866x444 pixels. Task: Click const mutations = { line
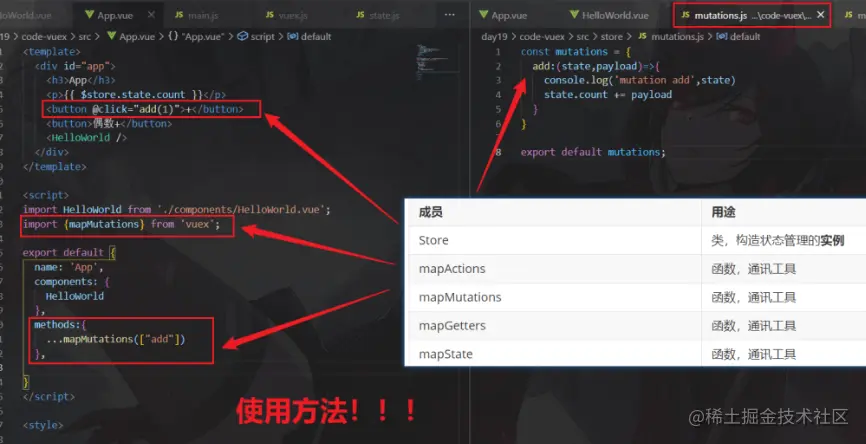[x=575, y=51]
